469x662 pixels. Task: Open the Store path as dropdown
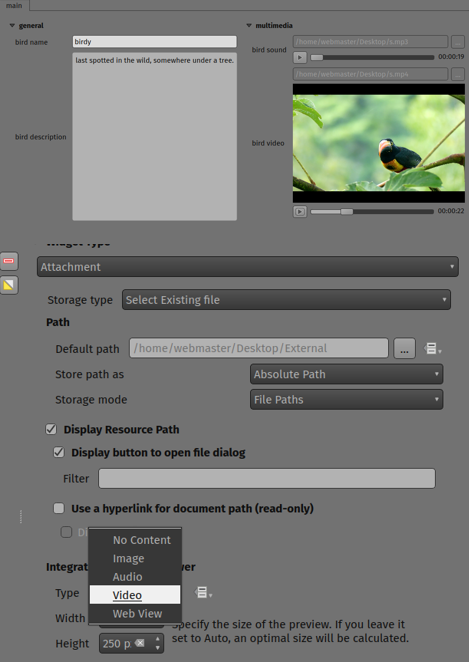click(347, 374)
